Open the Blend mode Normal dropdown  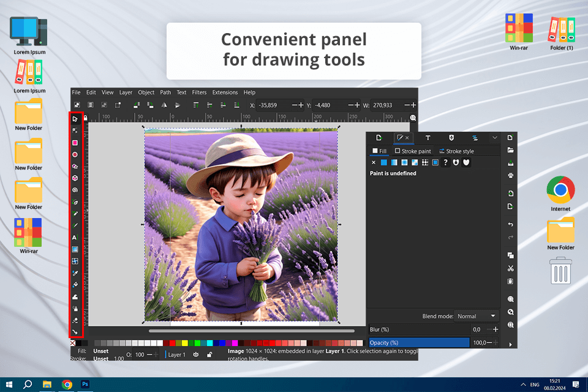pyautogui.click(x=477, y=316)
